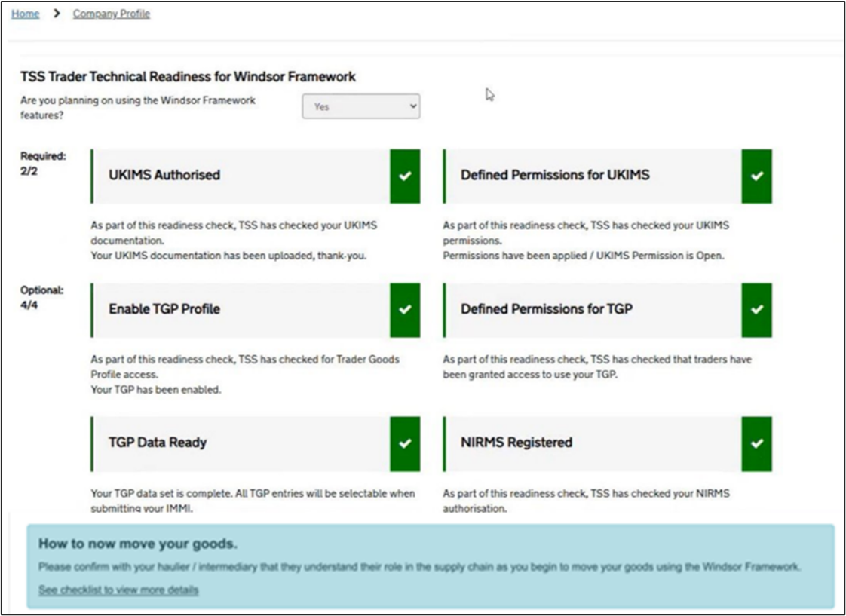The image size is (846, 616).
Task: Select the NIRMS Registered card title
Action: click(x=516, y=443)
